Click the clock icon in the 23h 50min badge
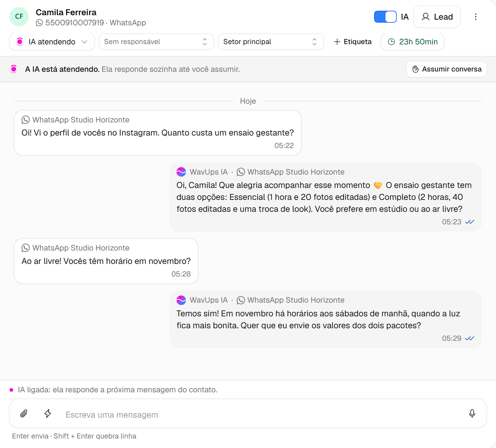Viewport: 496px width, 448px height. pyautogui.click(x=391, y=42)
